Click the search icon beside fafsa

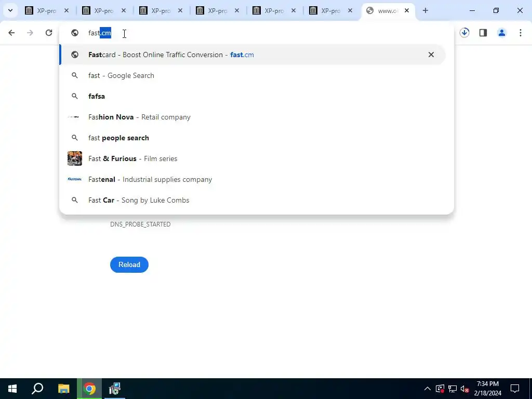point(75,96)
